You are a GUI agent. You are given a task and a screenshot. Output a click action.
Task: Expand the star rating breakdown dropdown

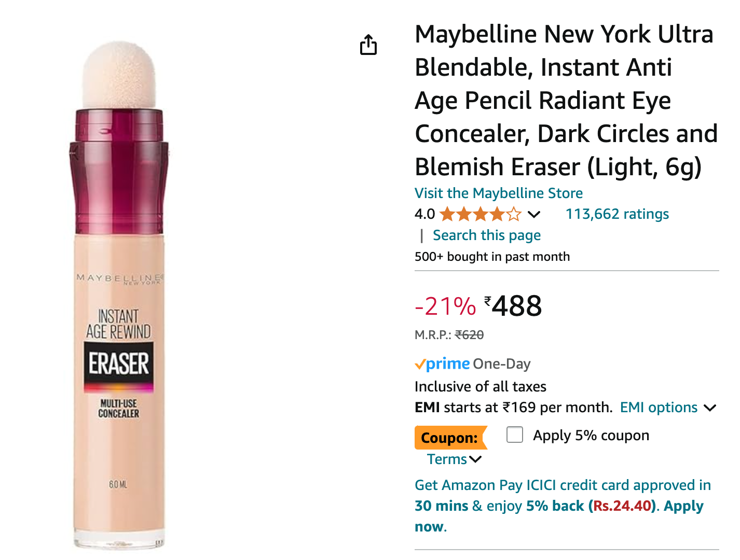534,214
